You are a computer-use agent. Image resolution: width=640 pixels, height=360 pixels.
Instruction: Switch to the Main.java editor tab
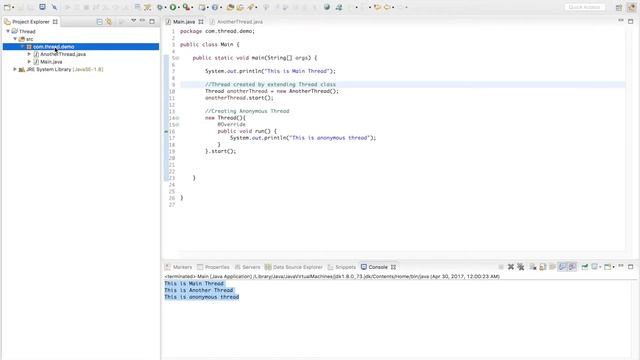point(184,22)
